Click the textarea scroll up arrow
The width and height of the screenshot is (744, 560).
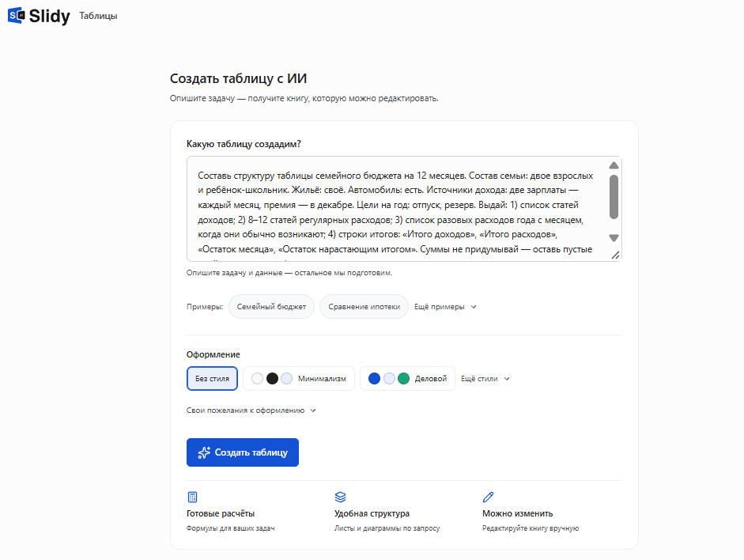(614, 165)
